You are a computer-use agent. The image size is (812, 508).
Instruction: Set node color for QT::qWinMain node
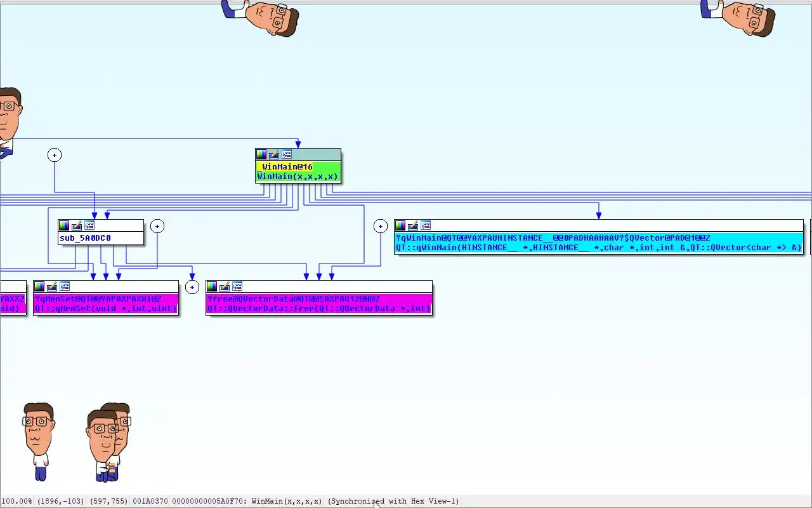[x=400, y=225]
